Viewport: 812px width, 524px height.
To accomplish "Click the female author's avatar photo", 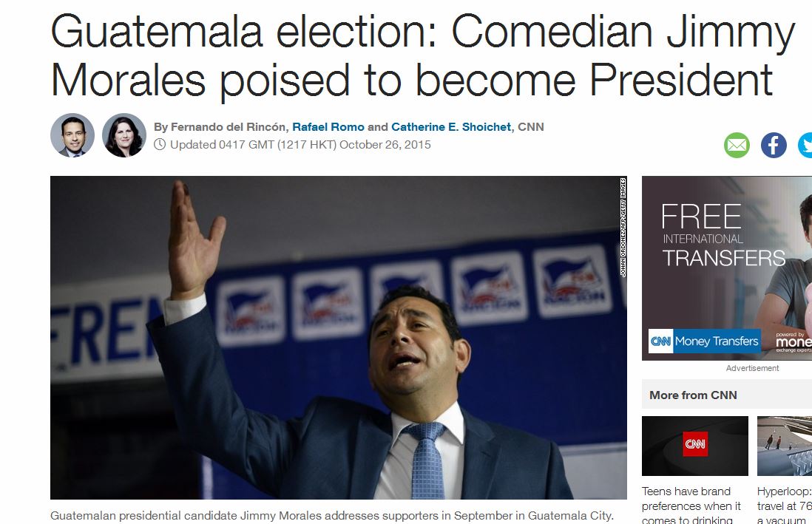I will 124,135.
